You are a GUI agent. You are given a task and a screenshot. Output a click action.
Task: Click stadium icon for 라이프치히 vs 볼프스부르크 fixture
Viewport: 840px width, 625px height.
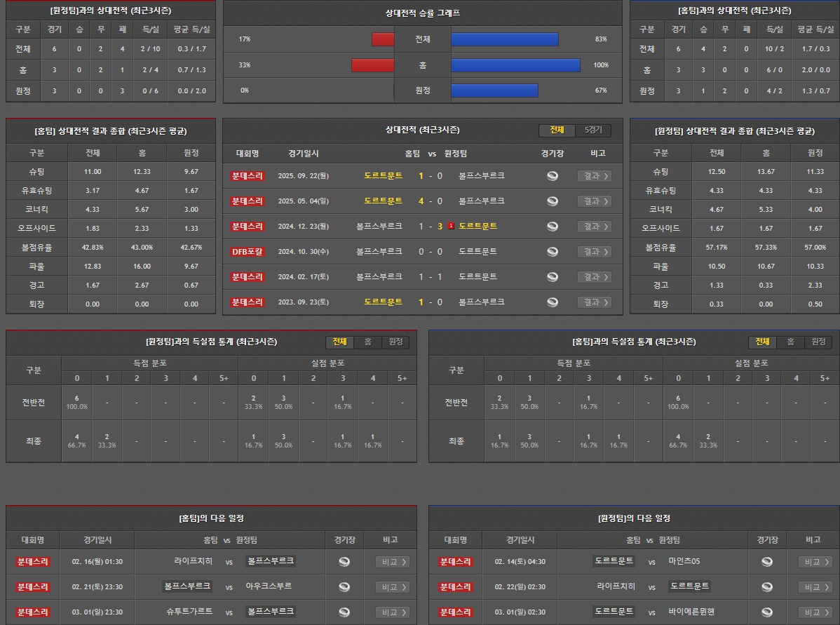[x=344, y=562]
